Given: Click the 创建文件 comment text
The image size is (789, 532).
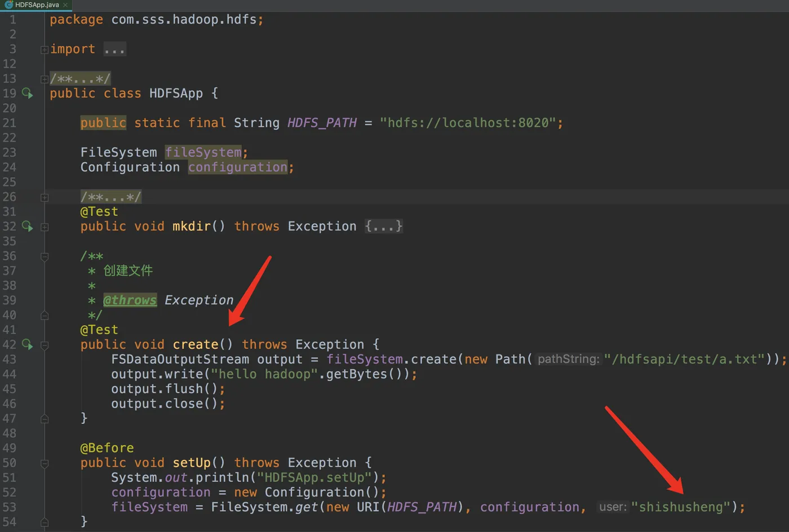Looking at the screenshot, I should pyautogui.click(x=128, y=271).
